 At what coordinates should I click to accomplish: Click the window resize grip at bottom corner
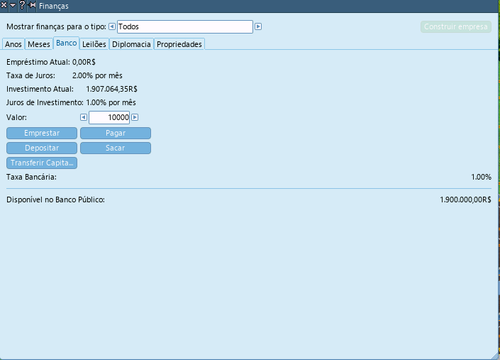(x=494, y=355)
